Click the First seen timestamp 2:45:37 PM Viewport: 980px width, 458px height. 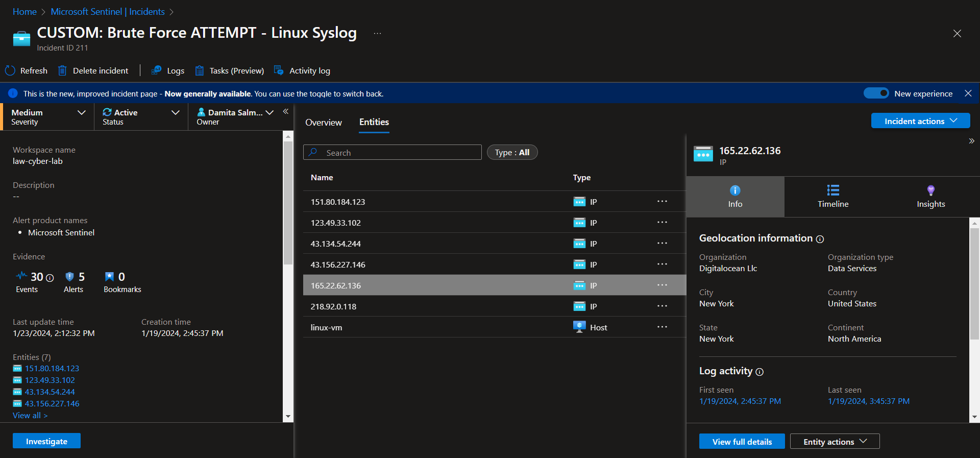[740, 401]
